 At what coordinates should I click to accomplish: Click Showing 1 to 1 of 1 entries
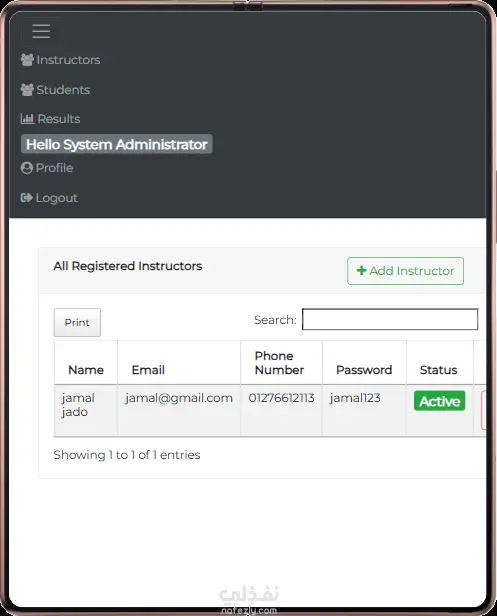click(x=127, y=455)
